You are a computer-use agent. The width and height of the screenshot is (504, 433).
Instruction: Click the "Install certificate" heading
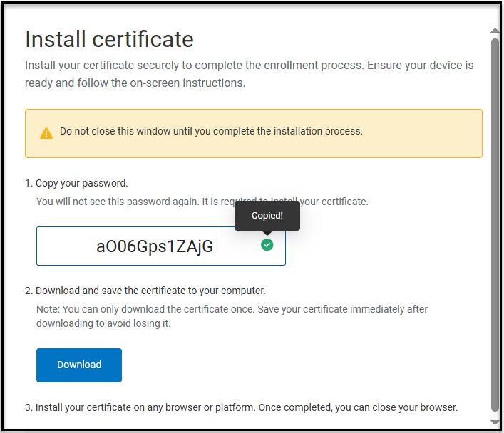pos(109,38)
